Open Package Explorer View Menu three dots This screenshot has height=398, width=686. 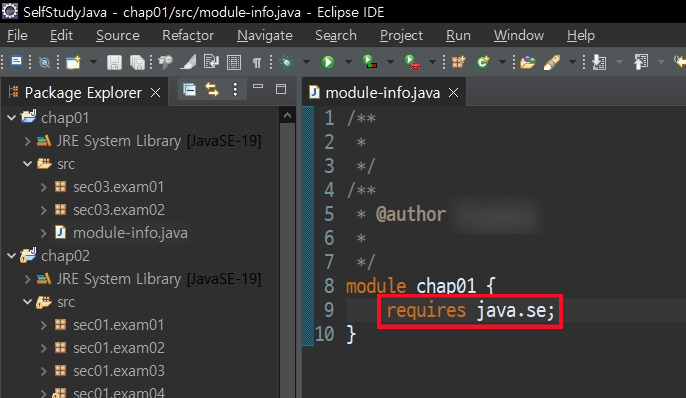click(235, 90)
